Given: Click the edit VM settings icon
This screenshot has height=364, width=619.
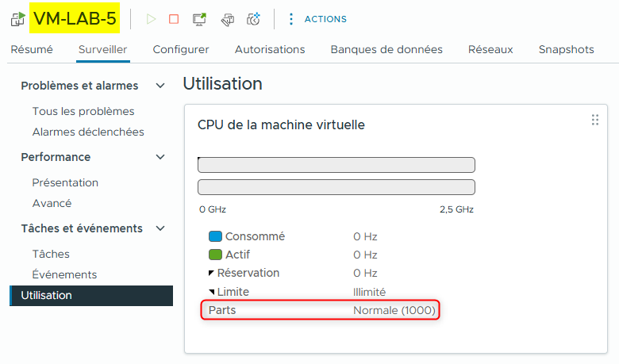Looking at the screenshot, I should click(x=227, y=19).
